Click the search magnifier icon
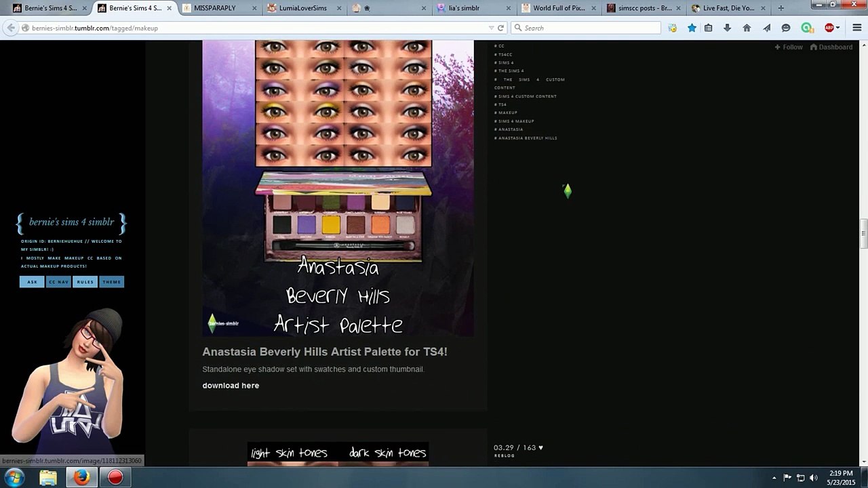This screenshot has height=488, width=868. 518,28
